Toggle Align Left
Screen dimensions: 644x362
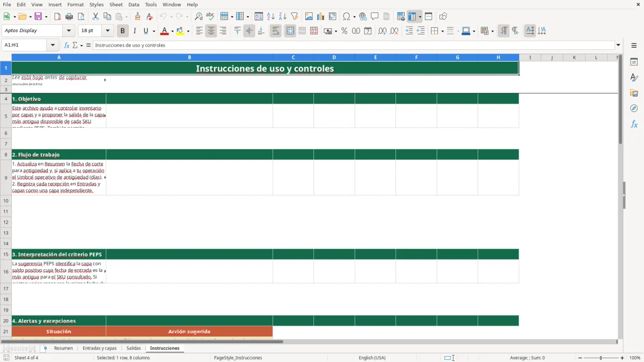(x=199, y=31)
